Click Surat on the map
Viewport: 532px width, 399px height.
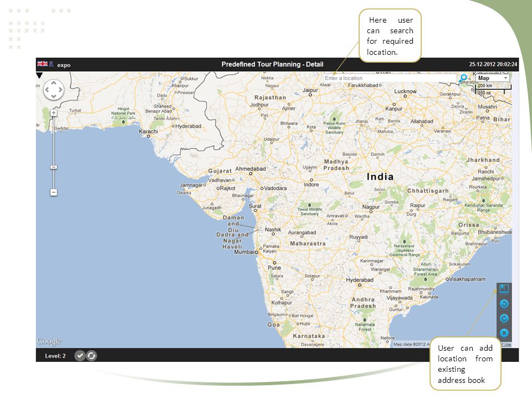[x=255, y=206]
